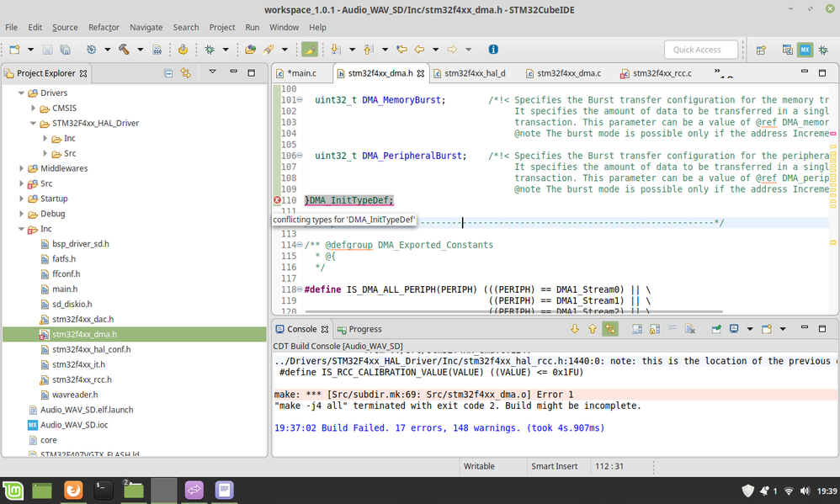
Task: Click the New file wizard icon
Action: (14, 50)
